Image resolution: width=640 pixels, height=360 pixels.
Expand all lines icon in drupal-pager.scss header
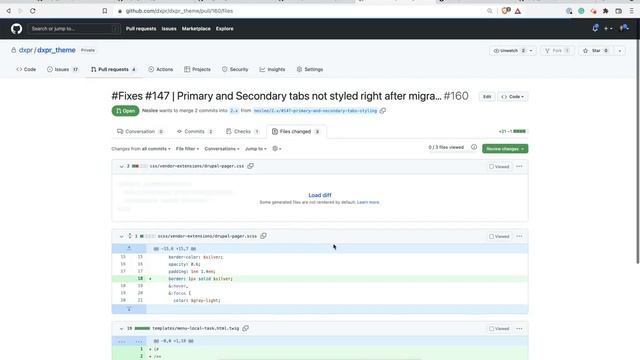pos(129,236)
